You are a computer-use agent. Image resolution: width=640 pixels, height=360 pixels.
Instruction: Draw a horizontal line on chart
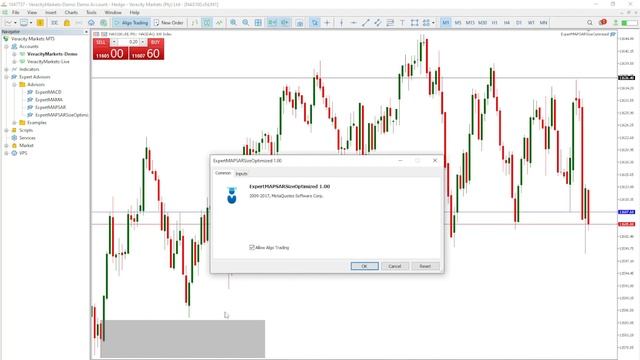coord(353,23)
